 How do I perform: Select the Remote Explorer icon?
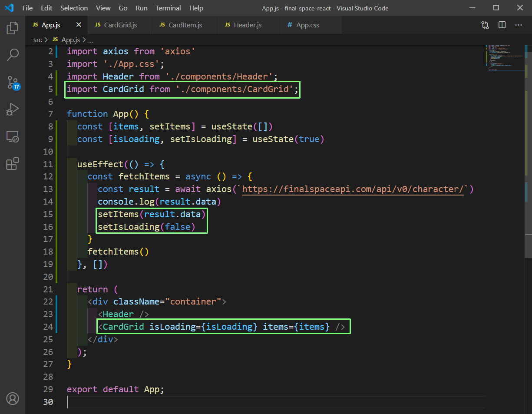point(12,136)
